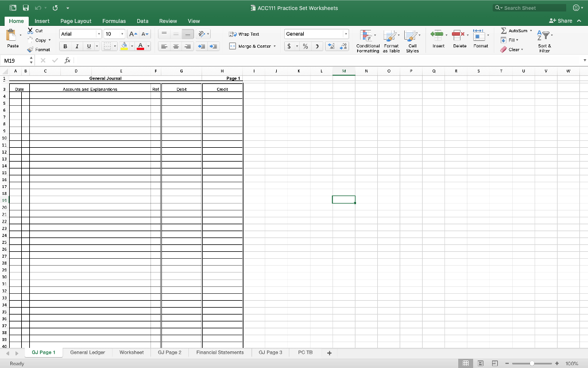Open the Format cells menu icon
Viewport: 588px width, 368px height.
click(x=479, y=35)
